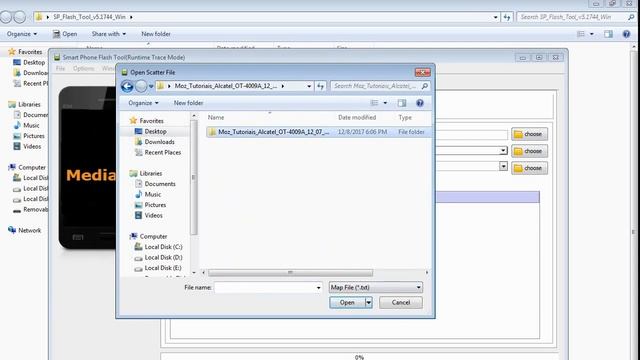
Task: Click Organize in Explorer window toolbar
Action: 22,34
